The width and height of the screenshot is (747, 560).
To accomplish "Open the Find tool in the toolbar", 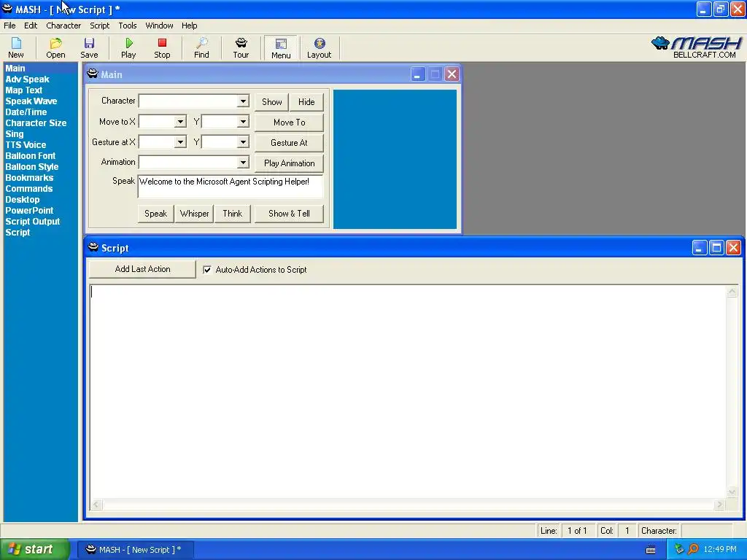I will 201,47.
